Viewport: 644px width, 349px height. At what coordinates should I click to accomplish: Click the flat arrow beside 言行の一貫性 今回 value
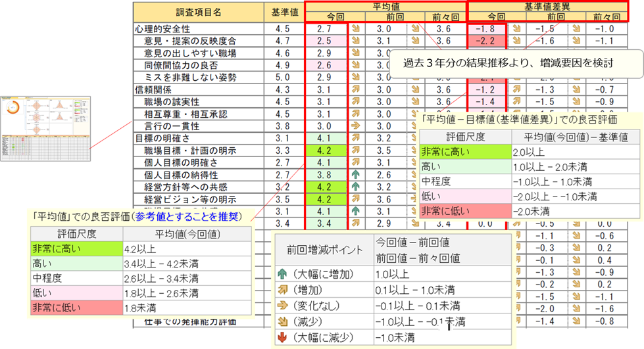click(x=355, y=126)
